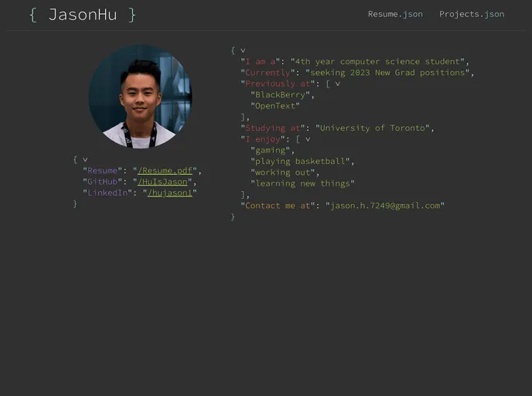Click the "GitHub" key label
This screenshot has width=532, height=396.
point(102,182)
